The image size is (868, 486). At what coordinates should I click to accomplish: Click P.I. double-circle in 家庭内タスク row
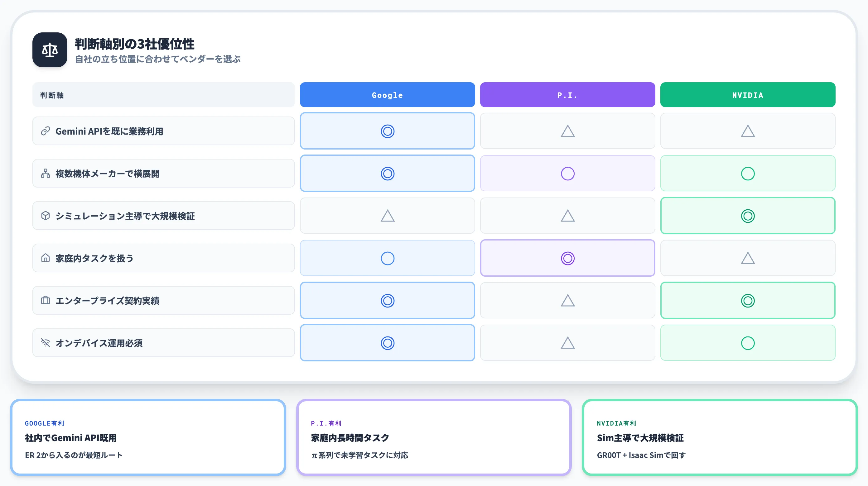(x=567, y=258)
